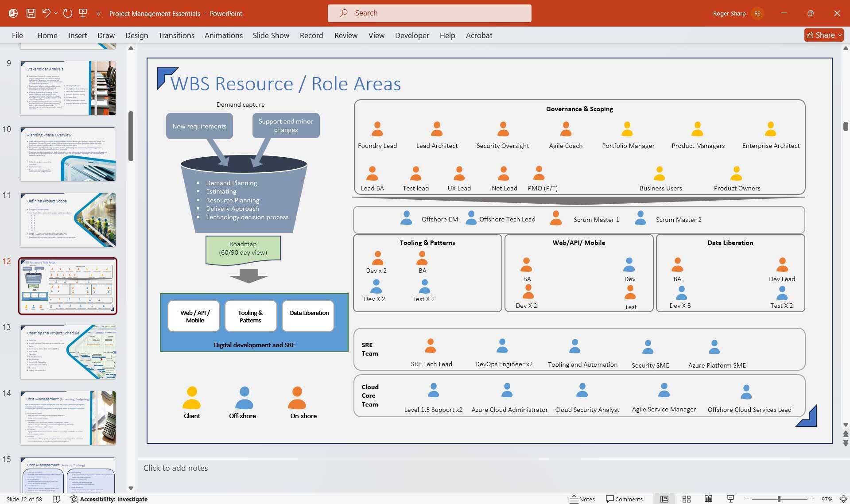Click the spell check icon in status bar
Viewport: 850px width, 504px height.
[56, 499]
